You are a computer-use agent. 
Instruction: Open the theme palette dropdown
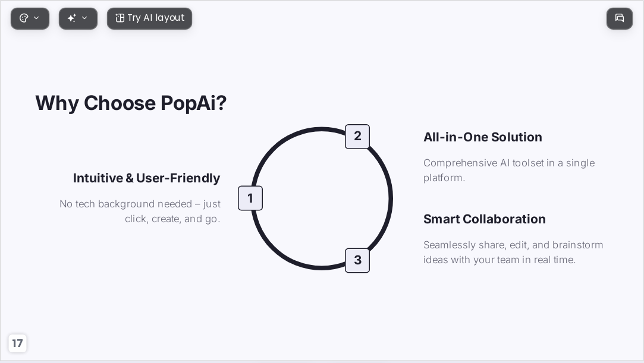click(30, 18)
